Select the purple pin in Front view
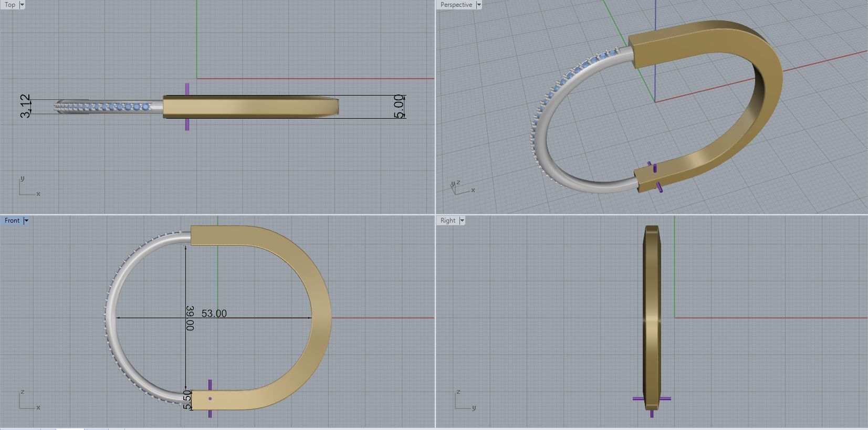868x430 pixels. (210, 398)
